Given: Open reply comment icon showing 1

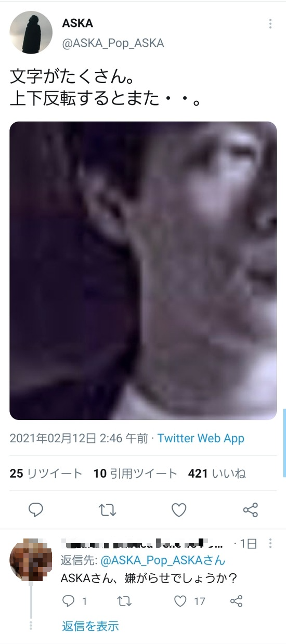Looking at the screenshot, I should point(74,601).
